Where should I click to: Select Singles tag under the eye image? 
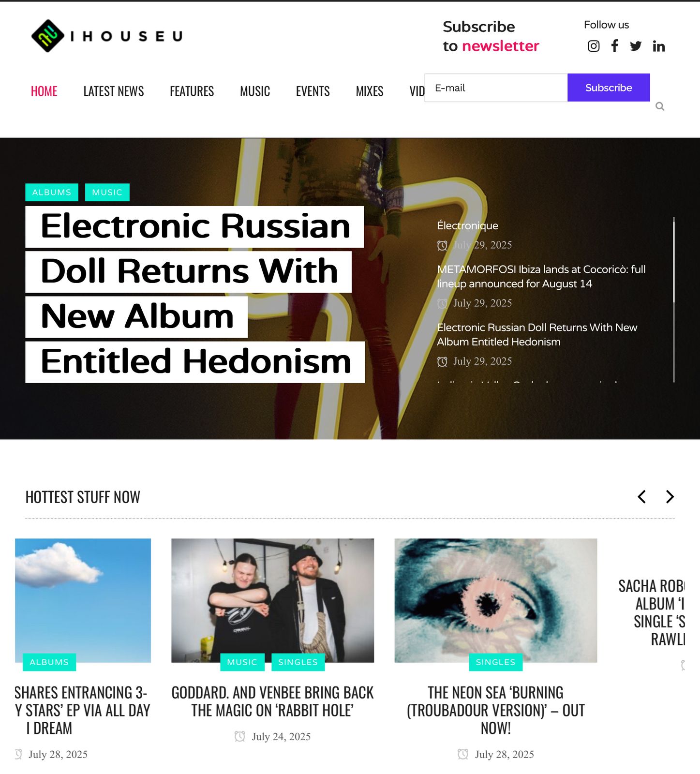click(x=495, y=662)
